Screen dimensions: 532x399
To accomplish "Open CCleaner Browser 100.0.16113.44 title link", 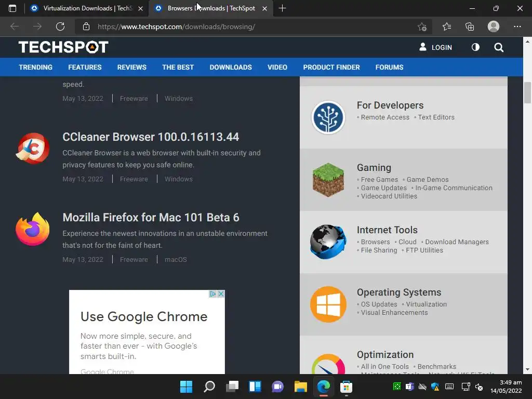I will [x=151, y=137].
